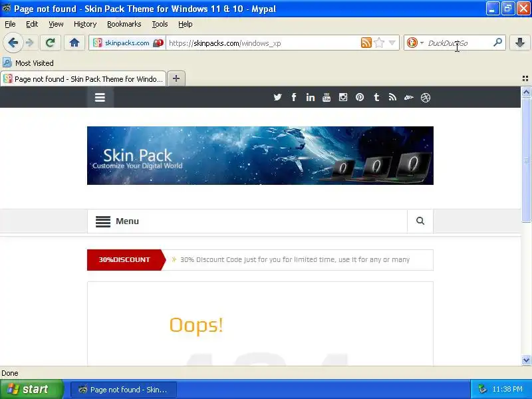Click the Skin Pack banner image
The height and width of the screenshot is (399, 532).
260,156
